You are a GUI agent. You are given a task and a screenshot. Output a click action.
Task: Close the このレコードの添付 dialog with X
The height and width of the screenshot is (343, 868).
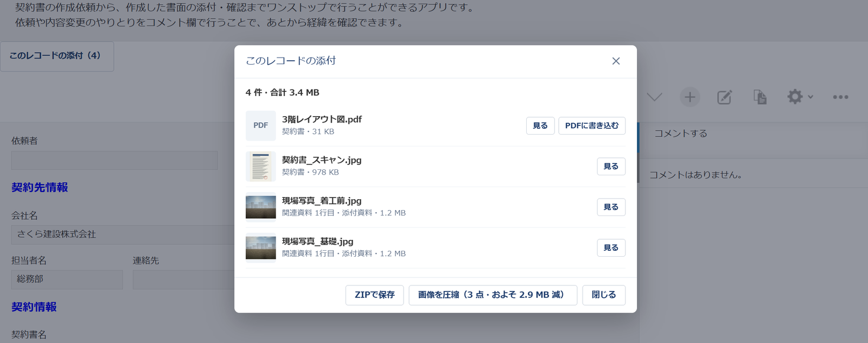pyautogui.click(x=616, y=61)
